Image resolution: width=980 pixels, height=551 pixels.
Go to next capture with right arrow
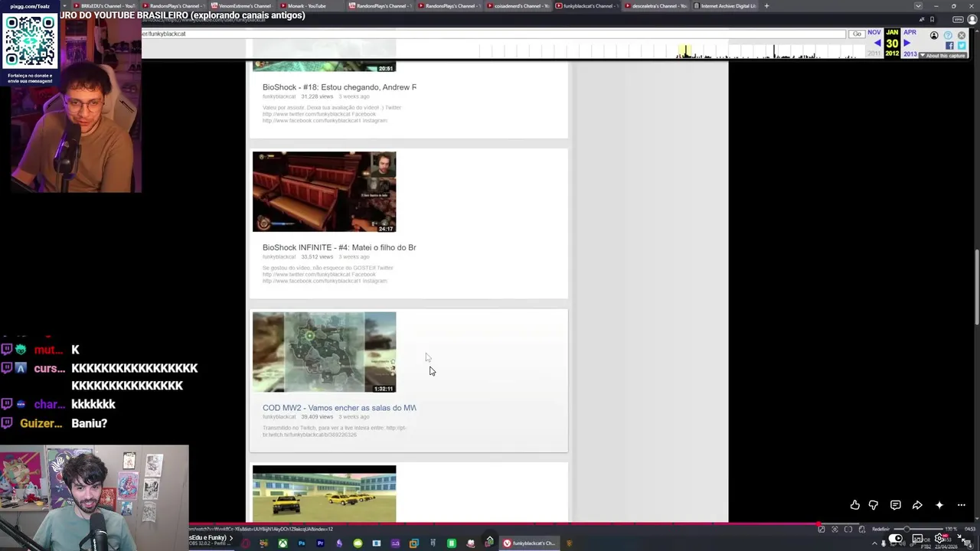click(907, 43)
